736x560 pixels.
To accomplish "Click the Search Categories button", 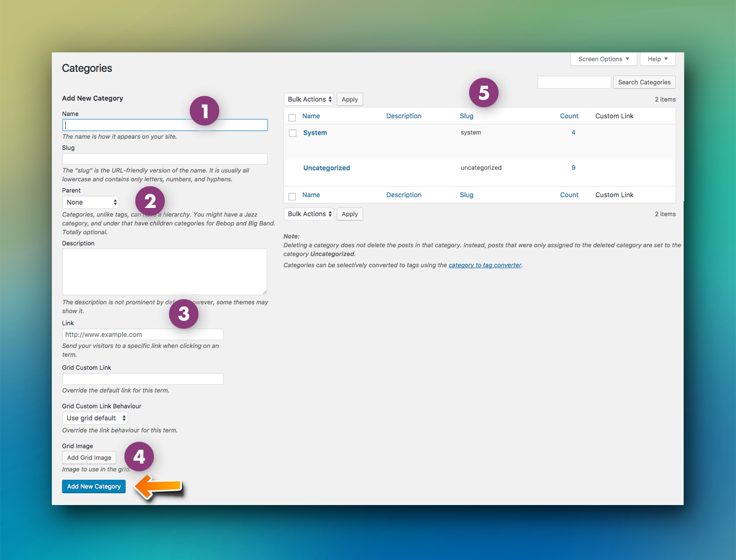I will (644, 82).
